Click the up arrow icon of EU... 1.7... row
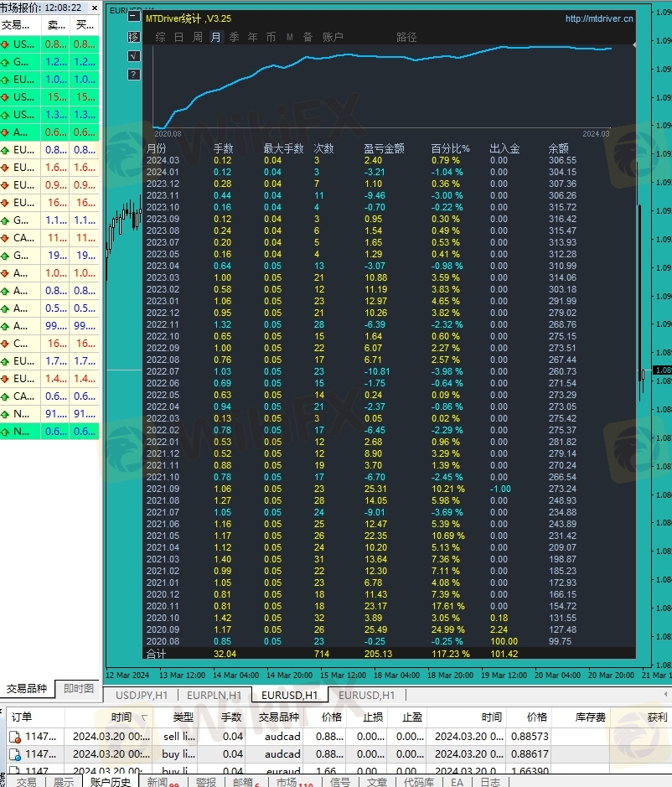Screen dimensions: 672x787 tap(5, 361)
